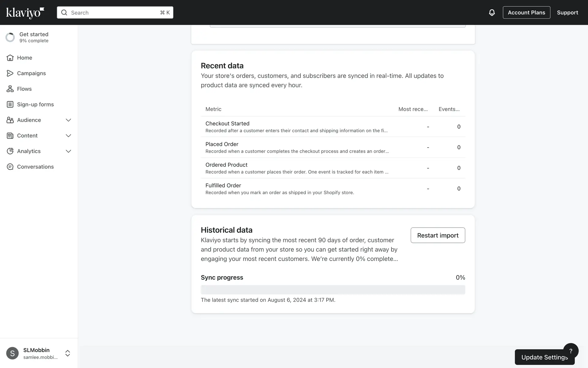This screenshot has height=368, width=588.
Task: Click the Sync progress bar
Action: (x=333, y=290)
